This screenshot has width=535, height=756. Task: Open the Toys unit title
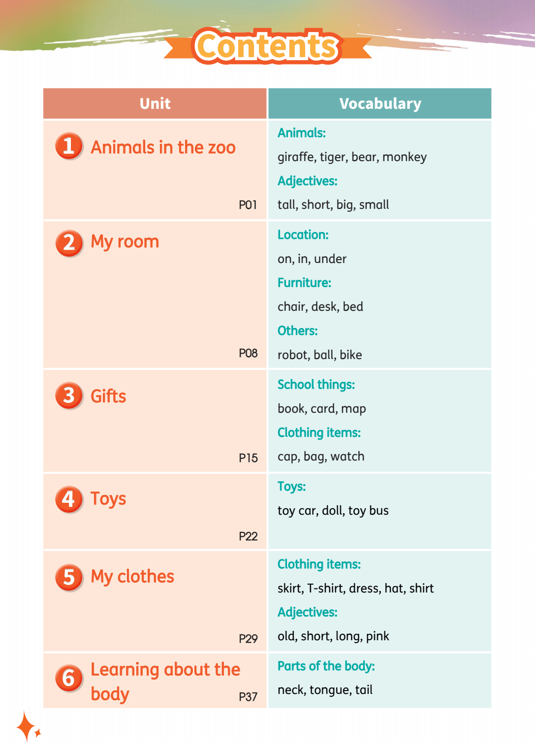[x=108, y=499]
